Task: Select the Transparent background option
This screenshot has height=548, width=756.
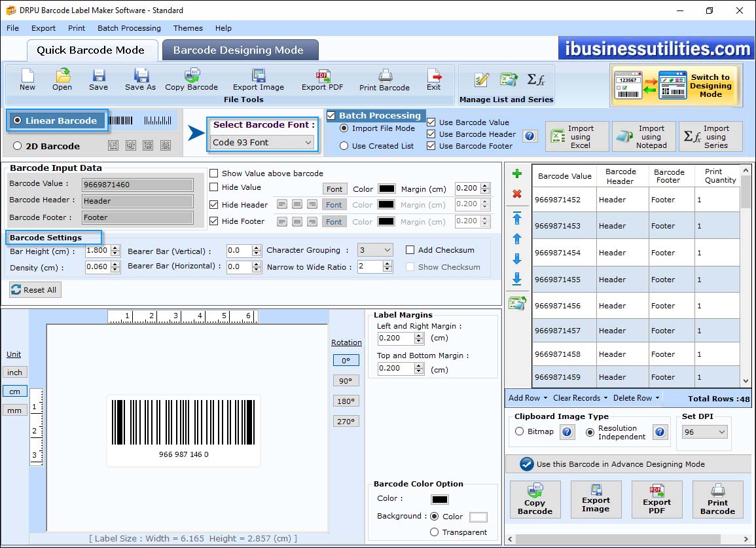Action: click(434, 532)
